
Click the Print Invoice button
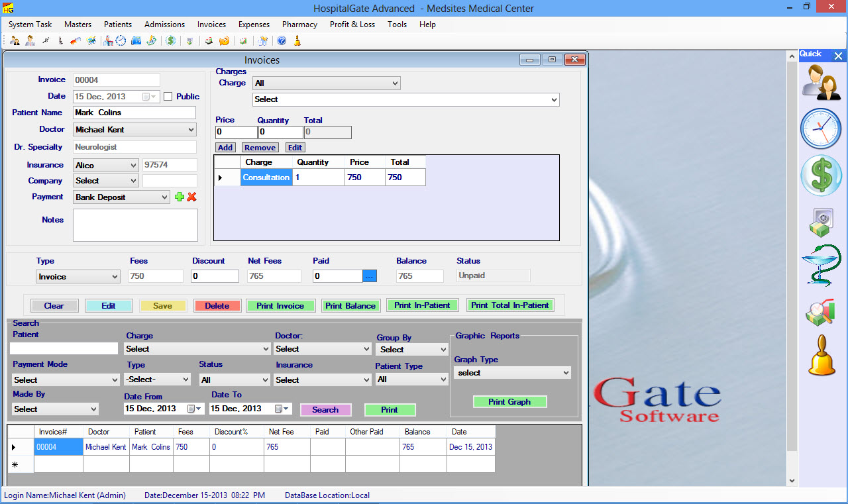coord(280,306)
